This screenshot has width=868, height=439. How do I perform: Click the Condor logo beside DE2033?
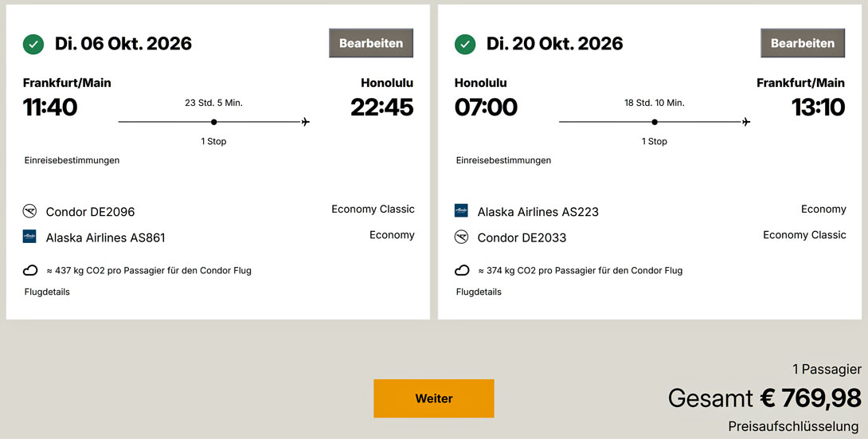coord(462,237)
